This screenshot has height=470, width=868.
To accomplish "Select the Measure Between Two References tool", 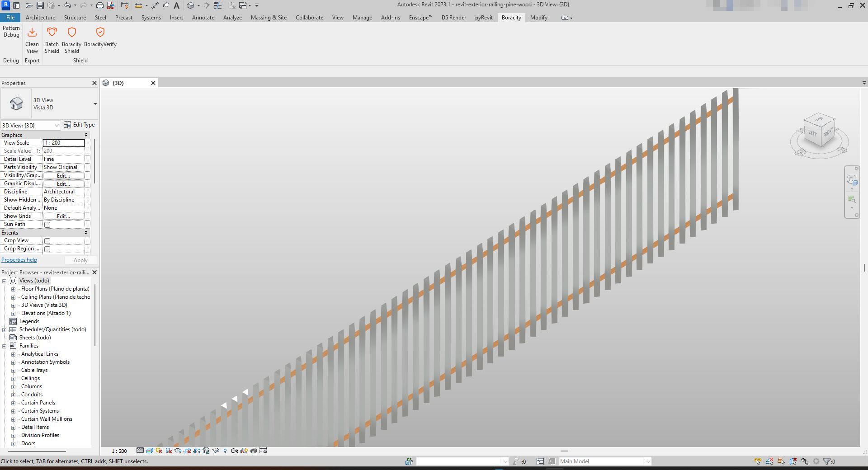I will click(138, 5).
